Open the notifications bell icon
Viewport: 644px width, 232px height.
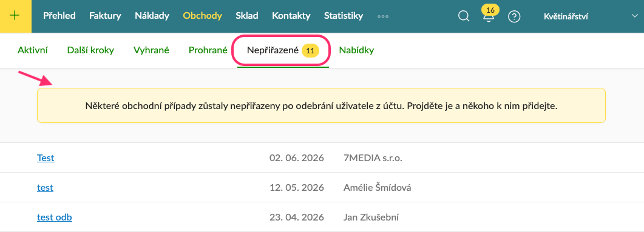(x=489, y=17)
